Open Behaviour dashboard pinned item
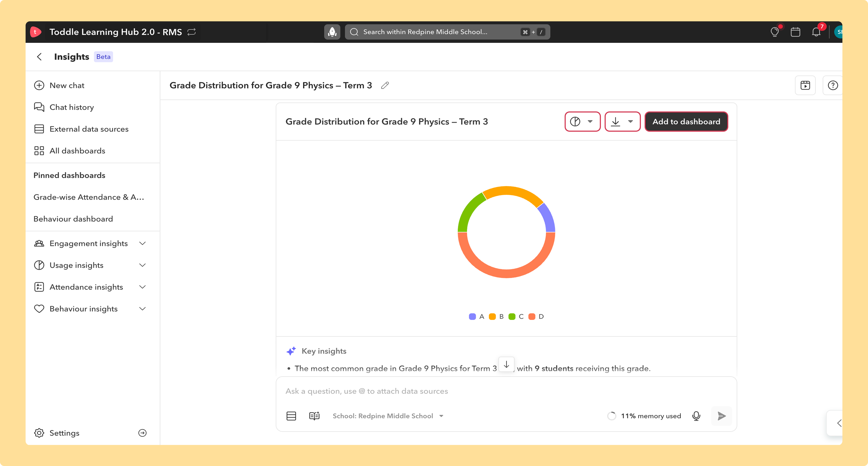The width and height of the screenshot is (868, 466). pyautogui.click(x=73, y=219)
